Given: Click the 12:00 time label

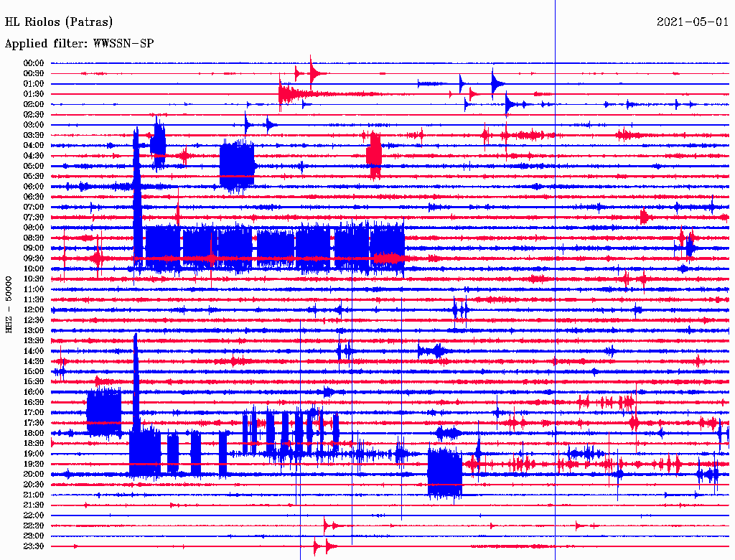Looking at the screenshot, I should click(34, 310).
